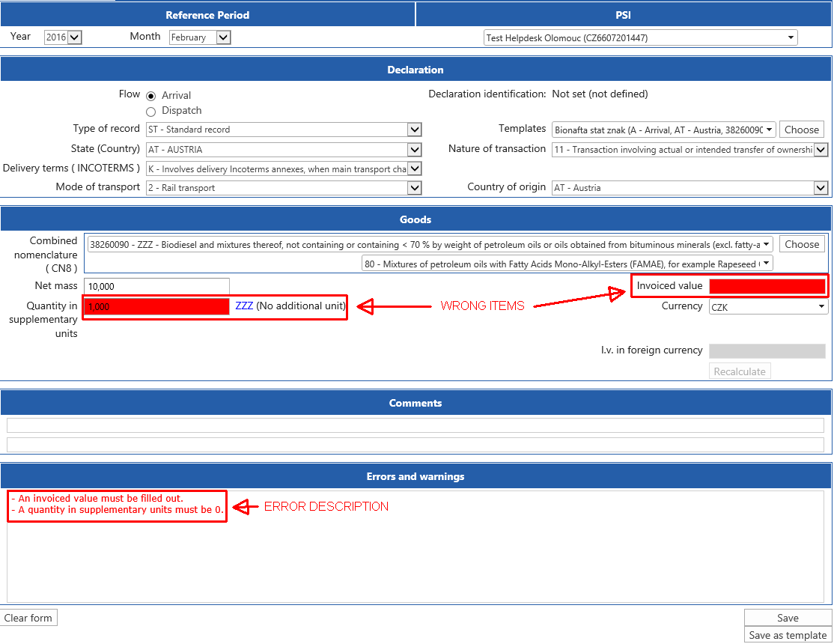Select the Arrival flow radio button

click(x=151, y=96)
